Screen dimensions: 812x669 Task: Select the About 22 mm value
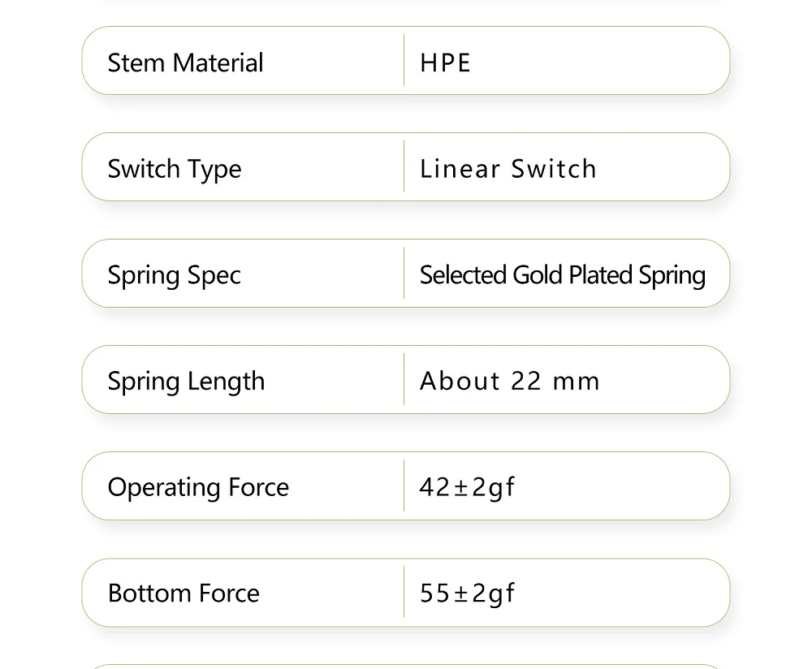click(x=509, y=382)
